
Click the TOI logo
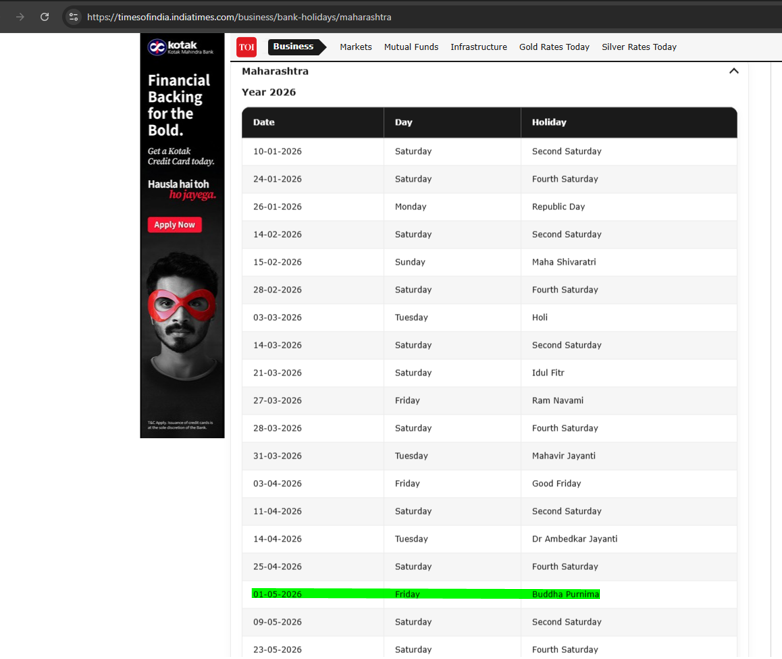(246, 47)
